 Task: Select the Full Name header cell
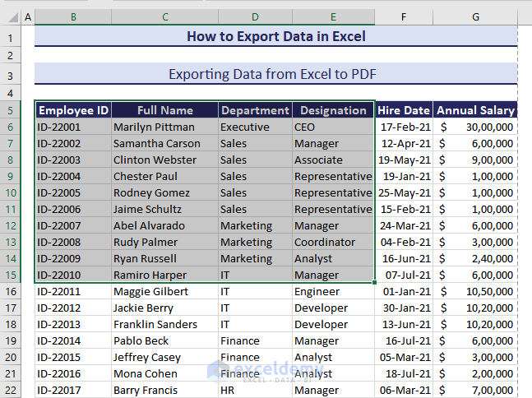[x=165, y=110]
